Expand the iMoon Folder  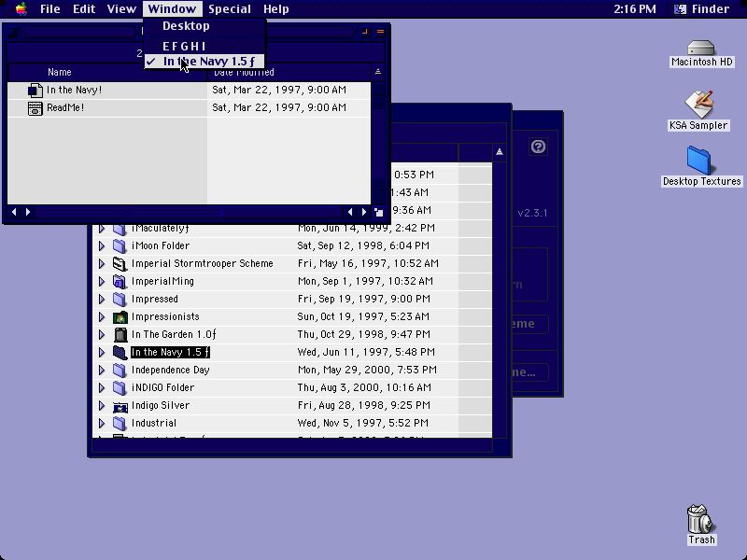102,246
